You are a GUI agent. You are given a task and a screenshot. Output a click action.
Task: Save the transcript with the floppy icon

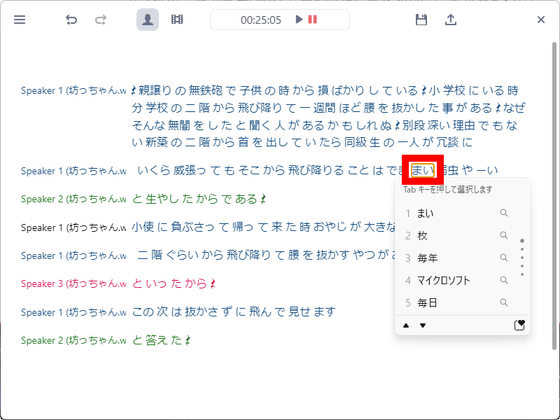pos(421,20)
